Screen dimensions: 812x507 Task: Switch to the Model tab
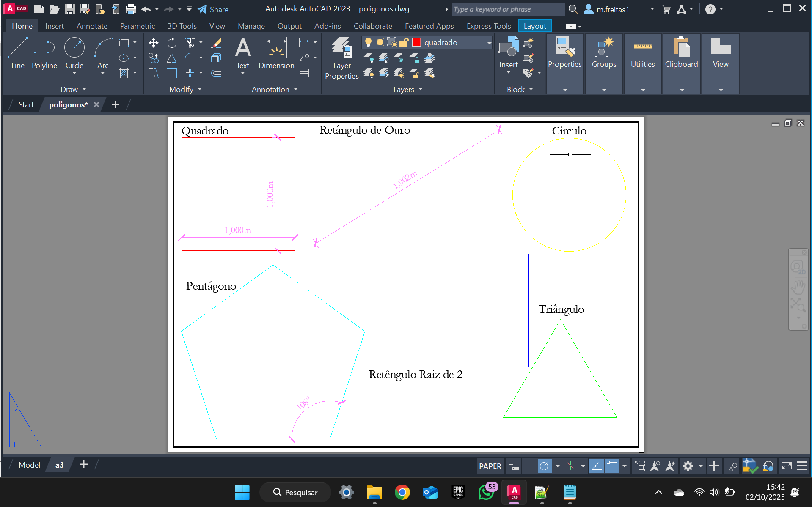tap(29, 465)
